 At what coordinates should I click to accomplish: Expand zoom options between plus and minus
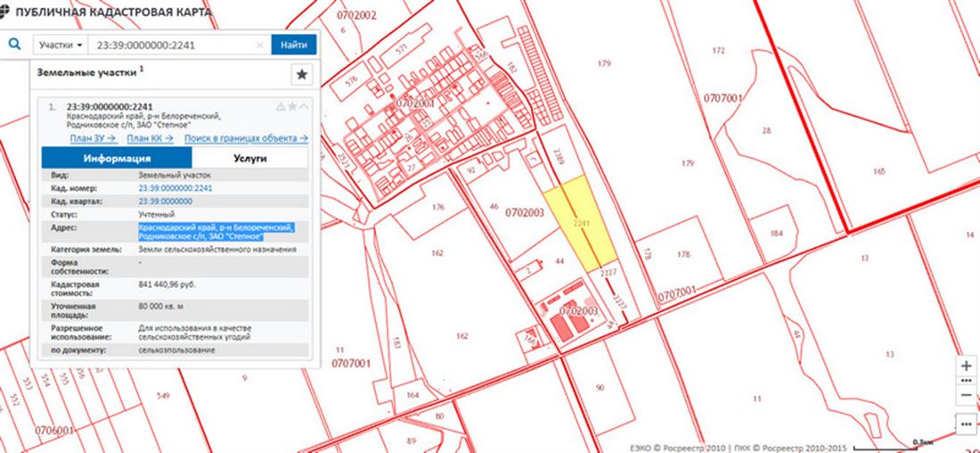point(967,380)
